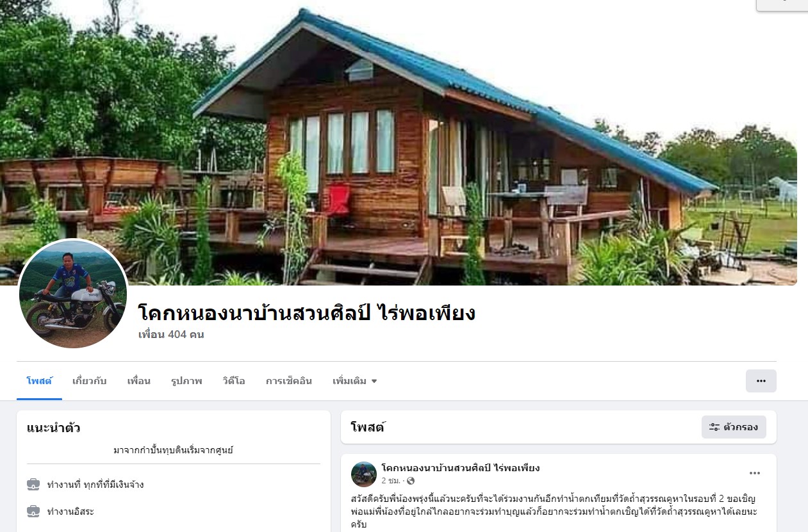This screenshot has height=532, width=808.
Task: Open the profile three-dots options button
Action: click(x=761, y=381)
